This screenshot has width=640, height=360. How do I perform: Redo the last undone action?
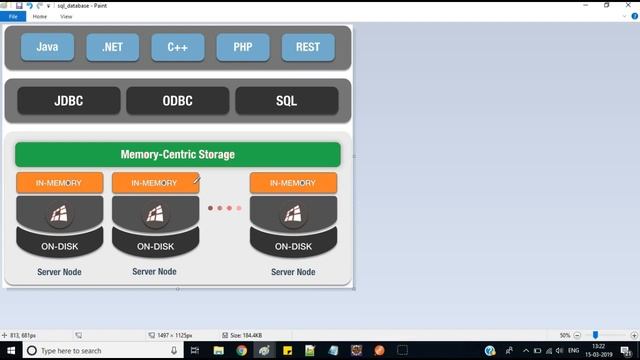pyautogui.click(x=40, y=6)
